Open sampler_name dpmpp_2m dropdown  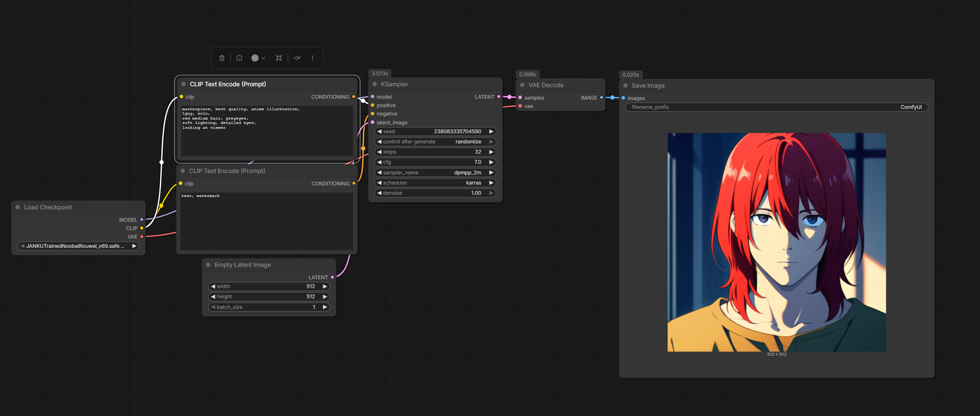[x=435, y=173]
